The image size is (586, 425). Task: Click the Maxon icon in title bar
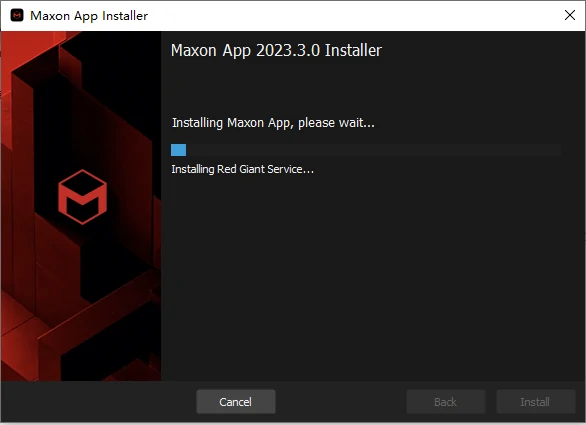[x=17, y=16]
